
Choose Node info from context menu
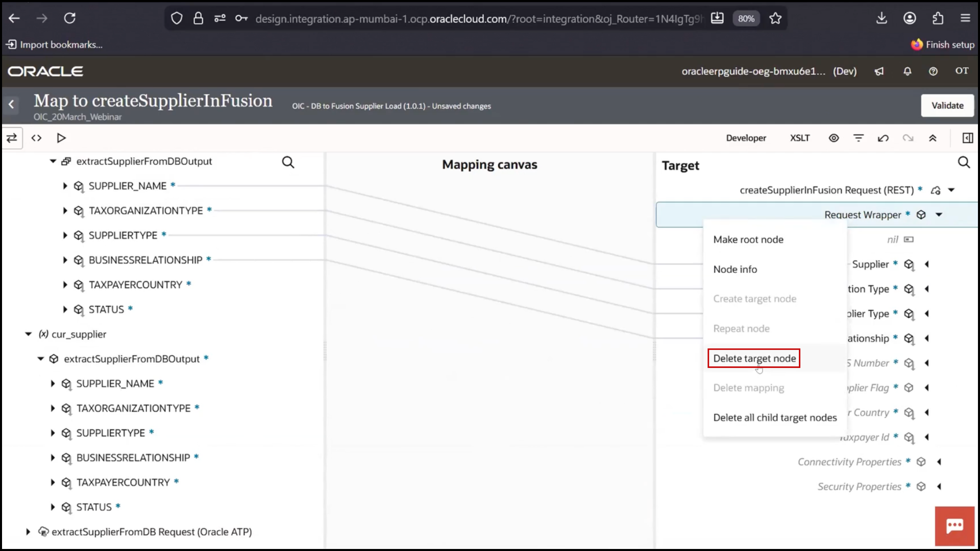[x=735, y=269]
